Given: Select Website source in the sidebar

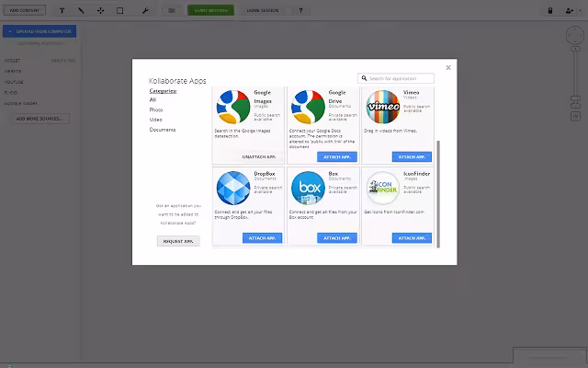Looking at the screenshot, I should click(13, 71).
